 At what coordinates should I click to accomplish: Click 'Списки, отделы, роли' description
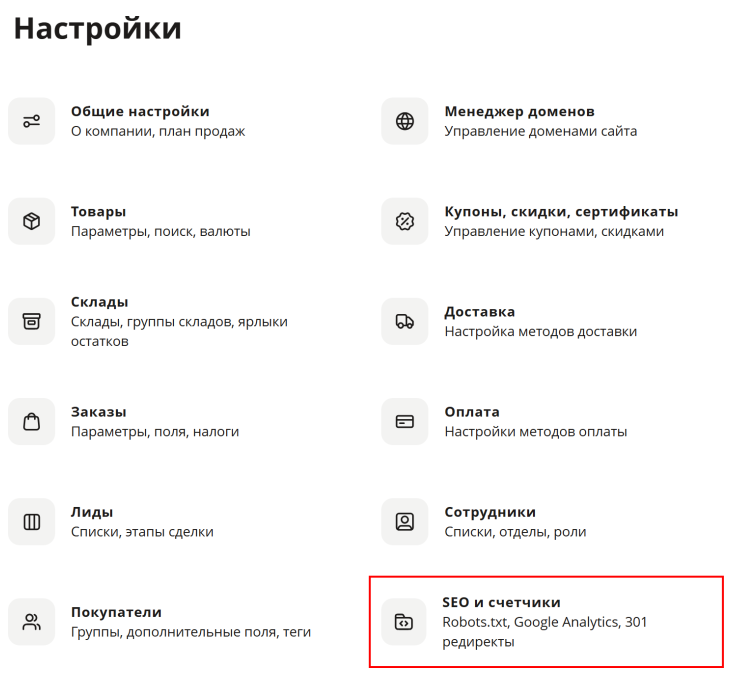point(515,532)
